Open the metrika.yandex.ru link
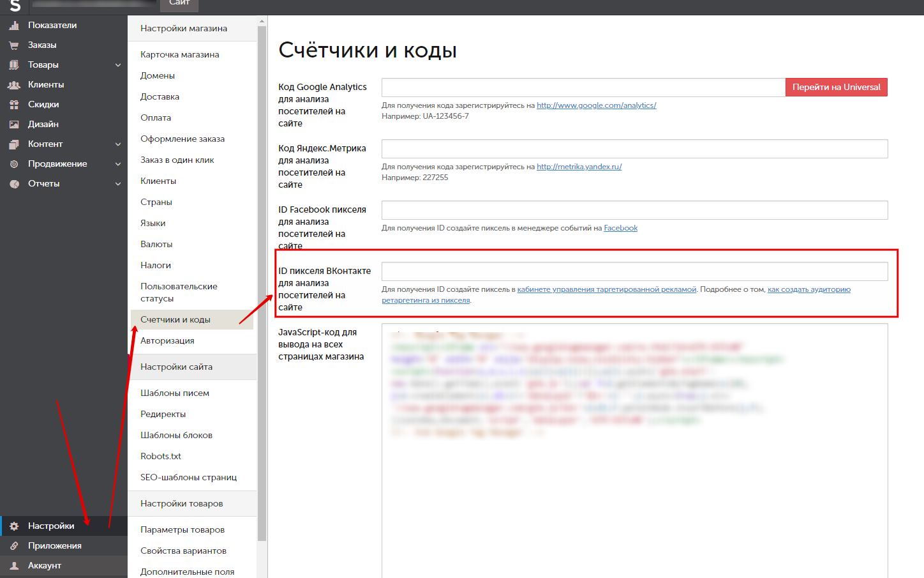Viewport: 924px width, 578px height. pyautogui.click(x=579, y=167)
